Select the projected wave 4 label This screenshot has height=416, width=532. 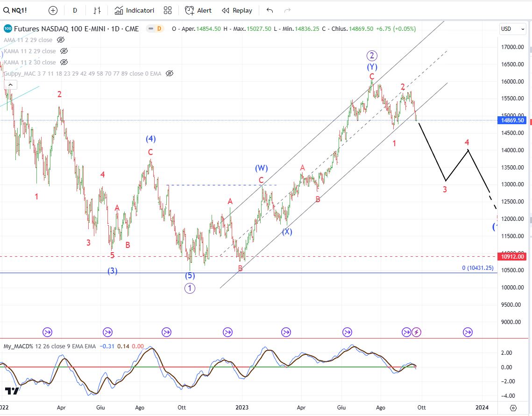coord(467,142)
